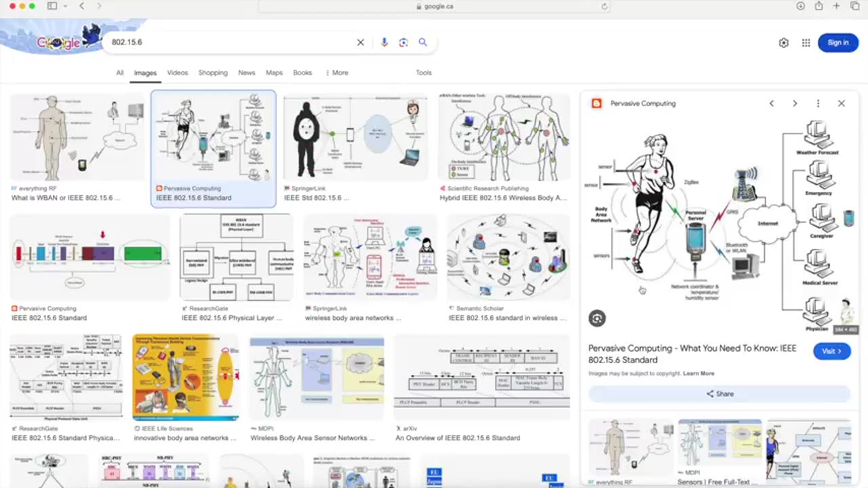Go to previous image in preview panel
Image resolution: width=868 pixels, height=488 pixels.
pos(772,104)
